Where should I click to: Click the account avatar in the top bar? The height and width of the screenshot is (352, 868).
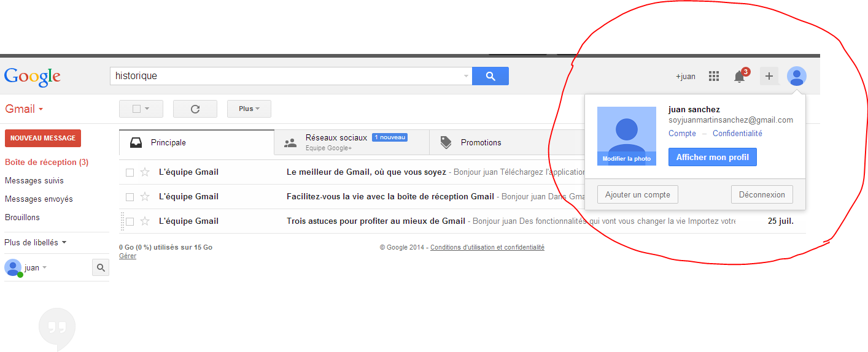tap(797, 76)
